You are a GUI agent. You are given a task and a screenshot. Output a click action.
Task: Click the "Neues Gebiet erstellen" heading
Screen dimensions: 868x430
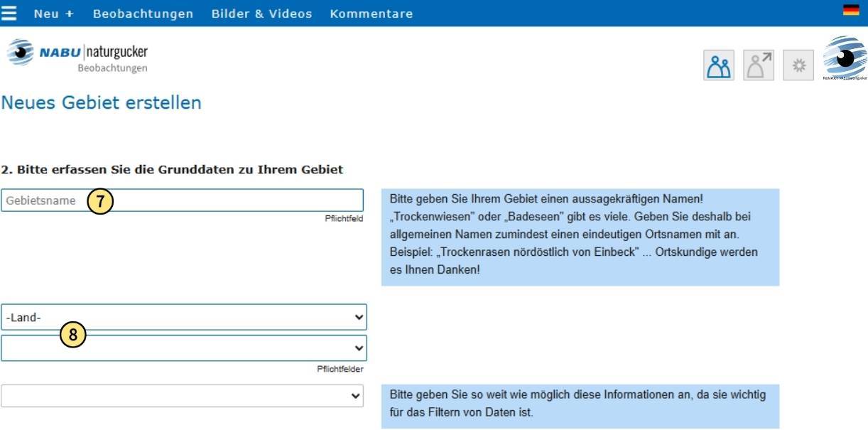coord(102,102)
